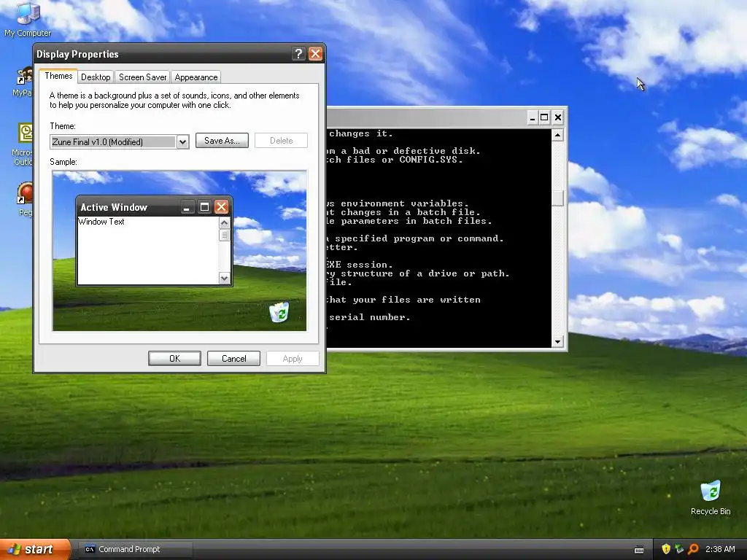Click the Command Prompt scrollbar thumb
The height and width of the screenshot is (560, 747).
coord(558,198)
